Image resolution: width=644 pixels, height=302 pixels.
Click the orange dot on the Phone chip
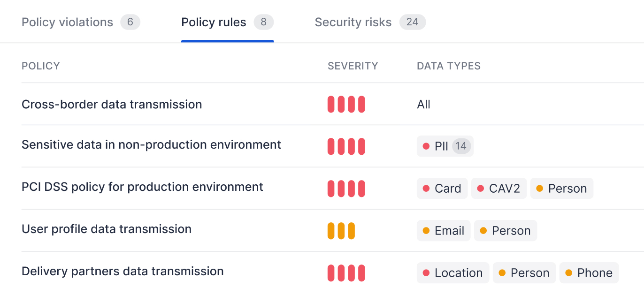pyautogui.click(x=569, y=272)
